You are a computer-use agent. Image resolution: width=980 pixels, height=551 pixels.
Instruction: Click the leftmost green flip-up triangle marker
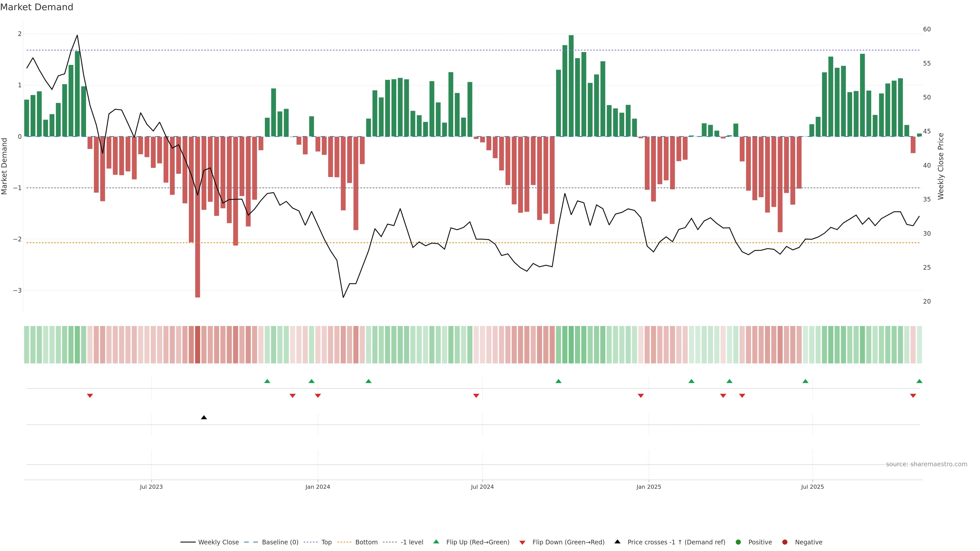(267, 381)
